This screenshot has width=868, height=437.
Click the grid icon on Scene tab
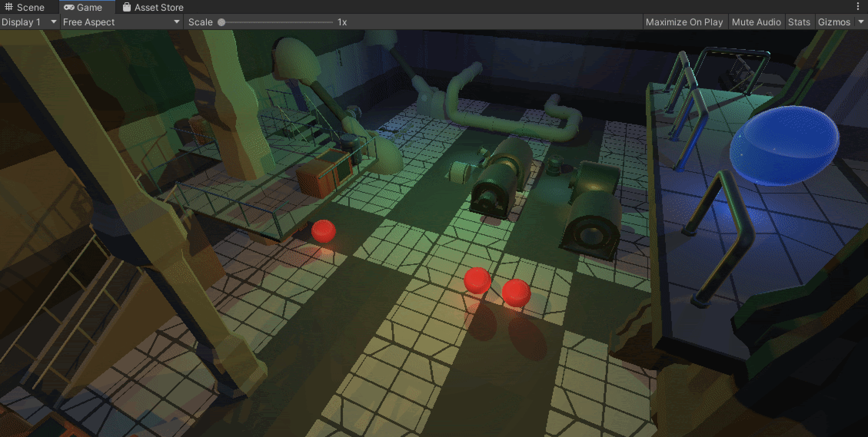[x=9, y=7]
